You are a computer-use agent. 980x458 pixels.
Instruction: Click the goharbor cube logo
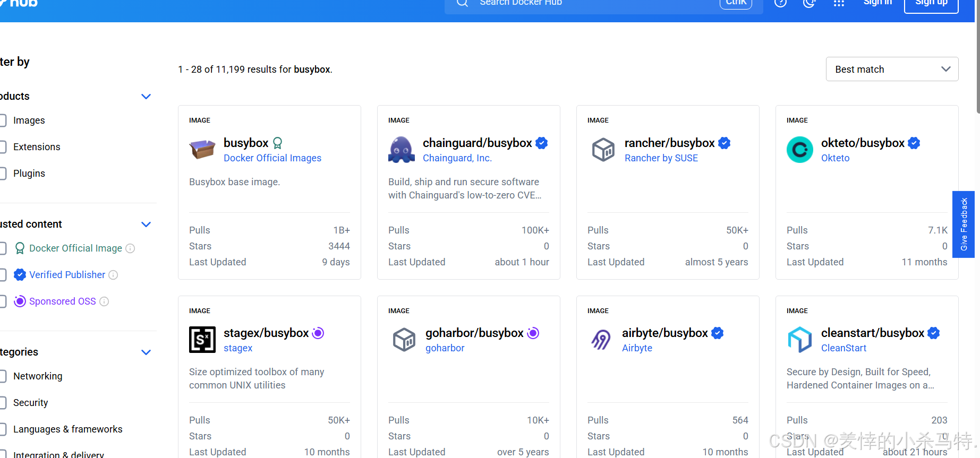(x=404, y=340)
